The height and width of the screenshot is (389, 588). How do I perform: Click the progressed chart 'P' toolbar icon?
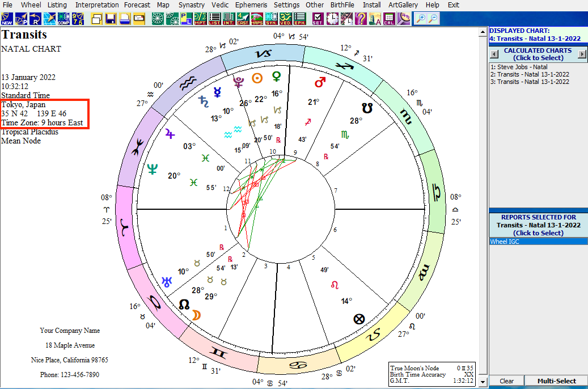point(21,19)
